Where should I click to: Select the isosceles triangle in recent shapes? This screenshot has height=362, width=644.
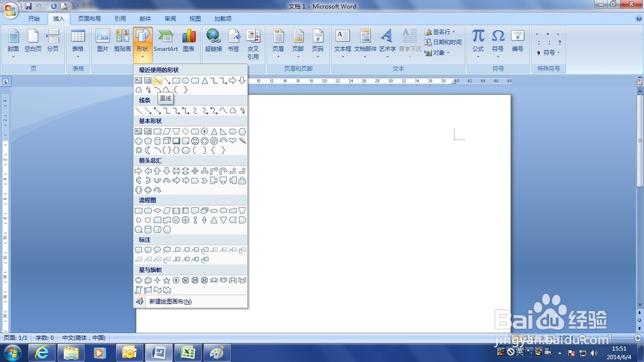(x=205, y=81)
